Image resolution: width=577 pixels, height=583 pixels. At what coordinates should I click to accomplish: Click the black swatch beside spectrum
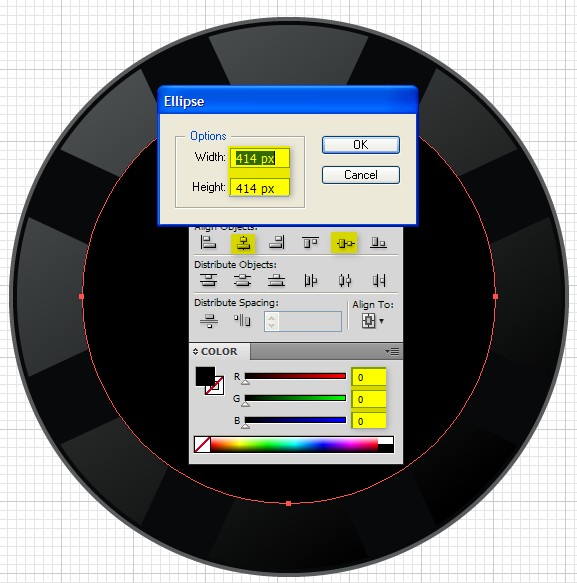pos(386,448)
